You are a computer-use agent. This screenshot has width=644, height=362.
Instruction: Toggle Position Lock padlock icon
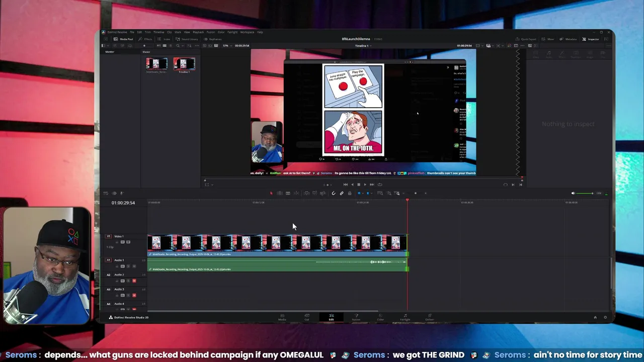[350, 193]
